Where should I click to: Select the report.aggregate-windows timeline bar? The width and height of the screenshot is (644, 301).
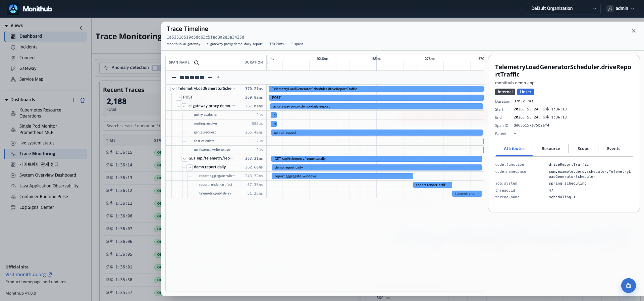pyautogui.click(x=342, y=176)
